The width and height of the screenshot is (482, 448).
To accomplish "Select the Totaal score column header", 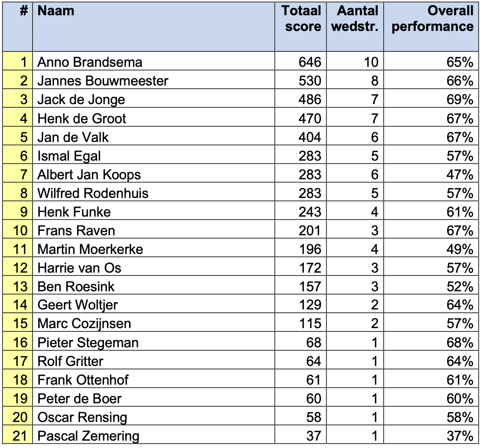I will coord(300,27).
